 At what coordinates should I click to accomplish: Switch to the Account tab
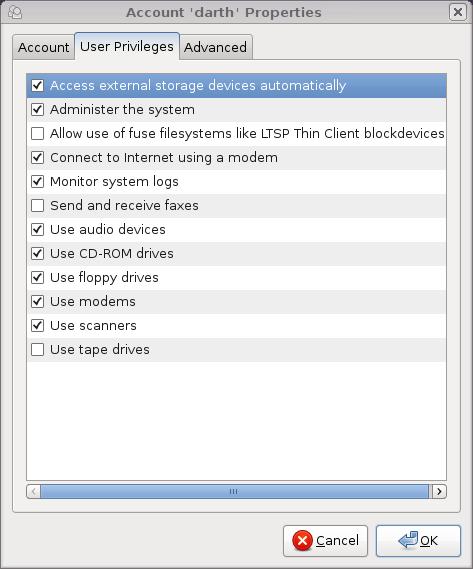[x=44, y=47]
